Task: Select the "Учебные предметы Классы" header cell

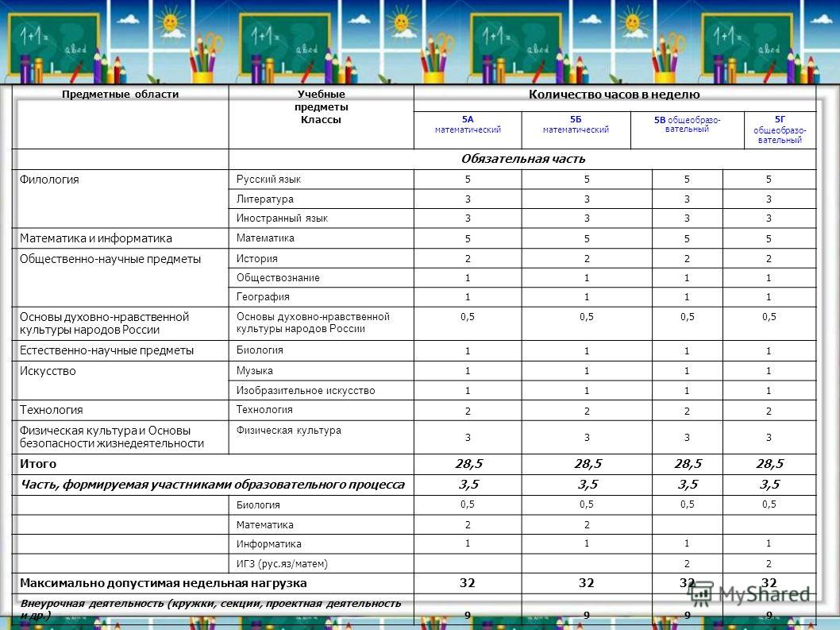Action: tap(321, 106)
